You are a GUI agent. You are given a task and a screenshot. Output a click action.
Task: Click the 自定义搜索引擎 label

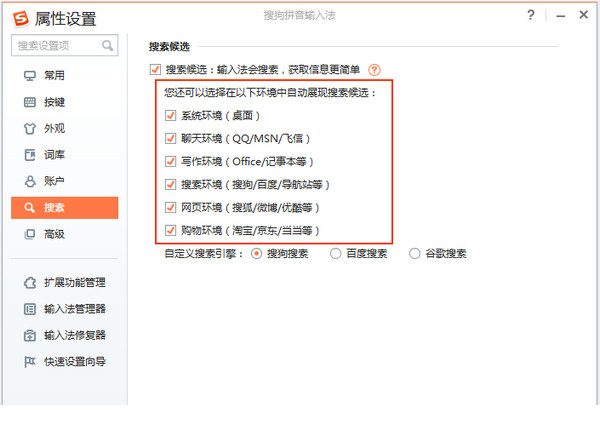(x=204, y=254)
